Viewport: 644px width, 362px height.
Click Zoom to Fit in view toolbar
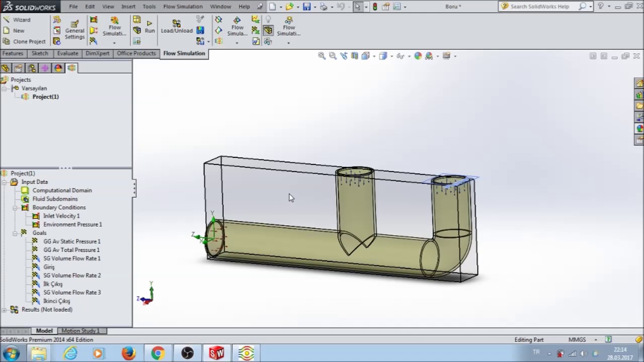point(322,56)
